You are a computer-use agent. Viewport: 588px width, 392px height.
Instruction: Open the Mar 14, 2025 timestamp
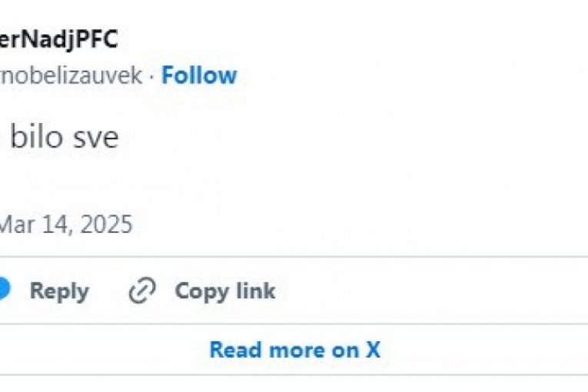click(x=65, y=225)
